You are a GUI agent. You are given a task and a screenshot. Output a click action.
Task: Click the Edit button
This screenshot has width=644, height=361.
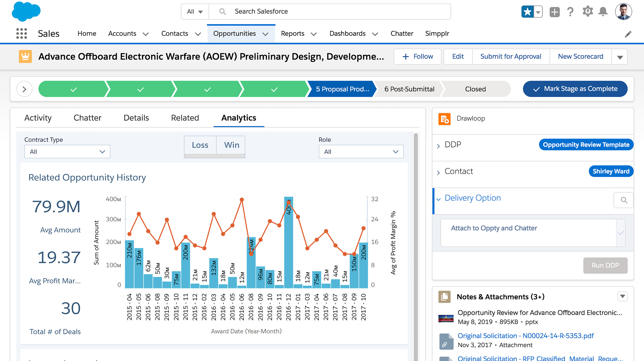pyautogui.click(x=458, y=57)
